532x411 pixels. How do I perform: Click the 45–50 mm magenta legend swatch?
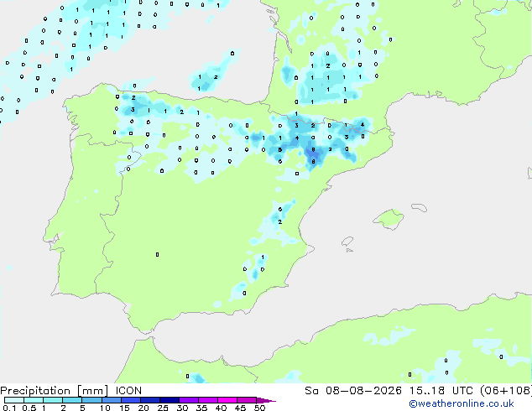(247, 400)
